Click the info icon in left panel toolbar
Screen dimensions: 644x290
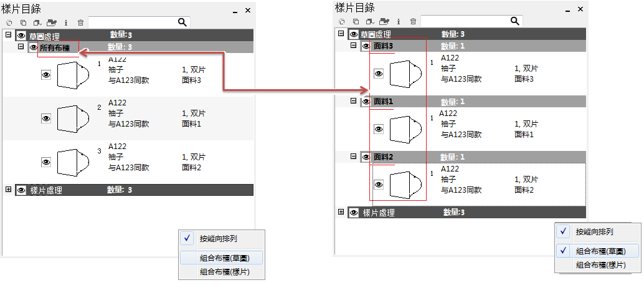tap(66, 22)
